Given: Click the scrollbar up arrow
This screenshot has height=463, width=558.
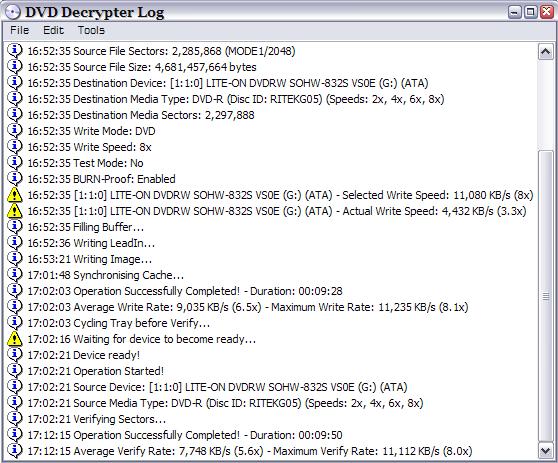Looking at the screenshot, I should tap(546, 52).
